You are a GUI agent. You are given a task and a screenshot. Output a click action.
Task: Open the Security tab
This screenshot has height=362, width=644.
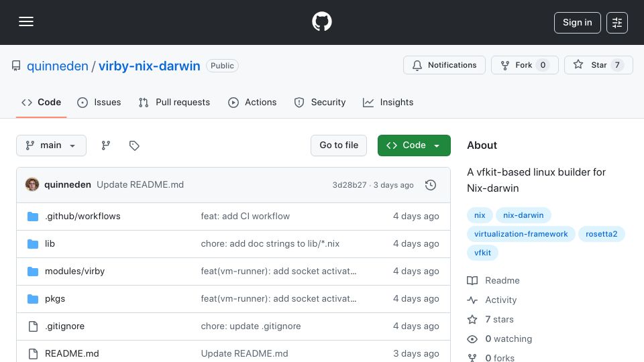[x=320, y=102]
